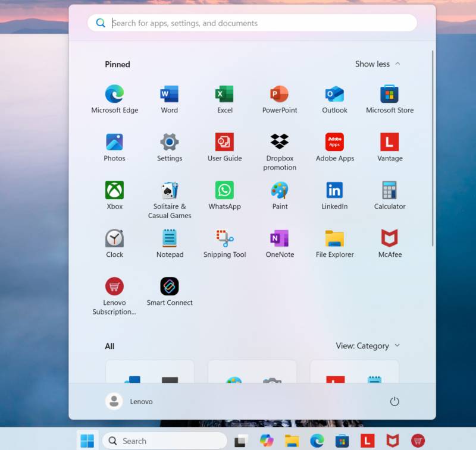Click the Start menu vertical scrollbar
The width and height of the screenshot is (476, 450).
[x=433, y=148]
